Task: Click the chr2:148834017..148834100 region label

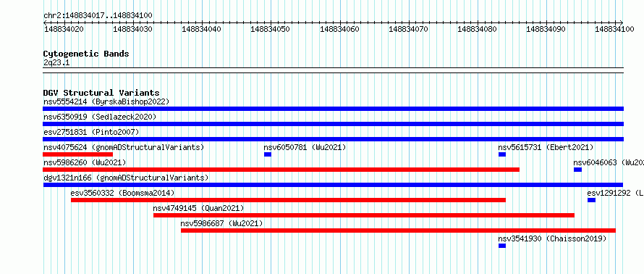Action: coord(98,16)
